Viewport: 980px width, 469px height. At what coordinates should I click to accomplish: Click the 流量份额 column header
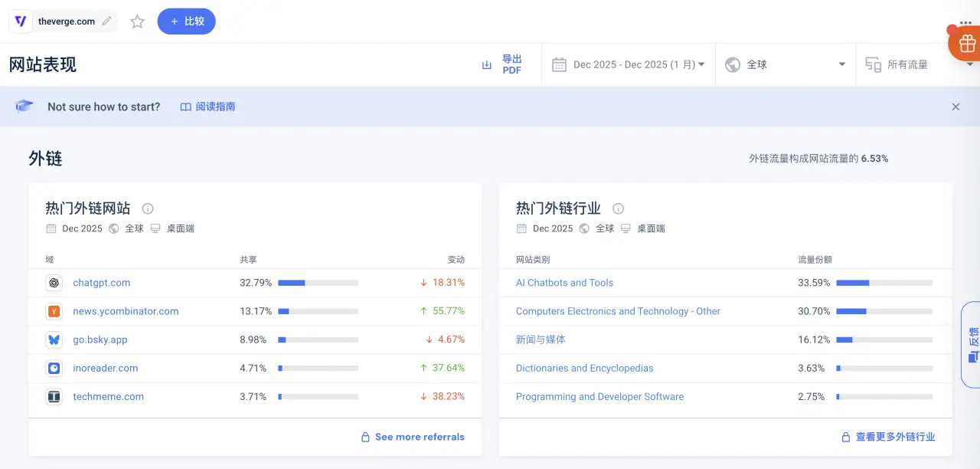(815, 260)
